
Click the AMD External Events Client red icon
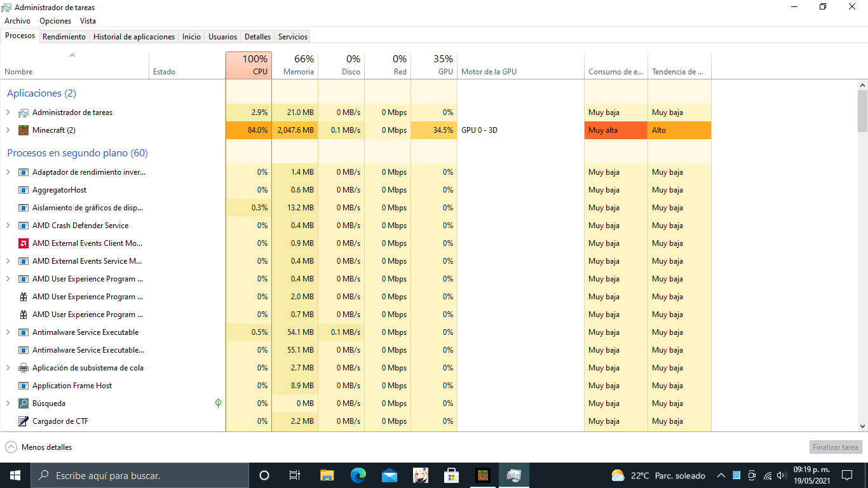click(x=24, y=243)
